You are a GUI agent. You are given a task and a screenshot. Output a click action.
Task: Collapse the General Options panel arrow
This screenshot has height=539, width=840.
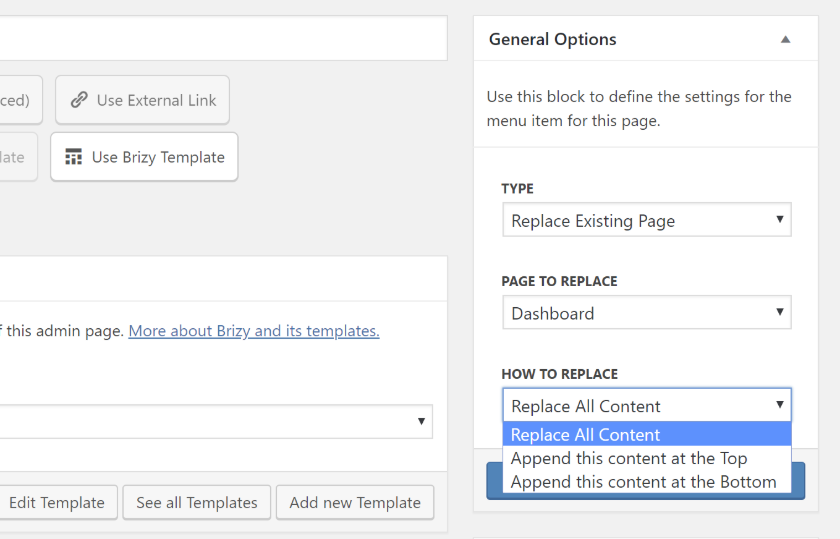[785, 39]
